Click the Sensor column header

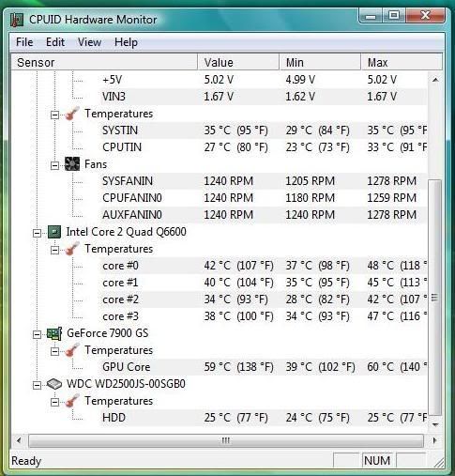click(x=104, y=62)
